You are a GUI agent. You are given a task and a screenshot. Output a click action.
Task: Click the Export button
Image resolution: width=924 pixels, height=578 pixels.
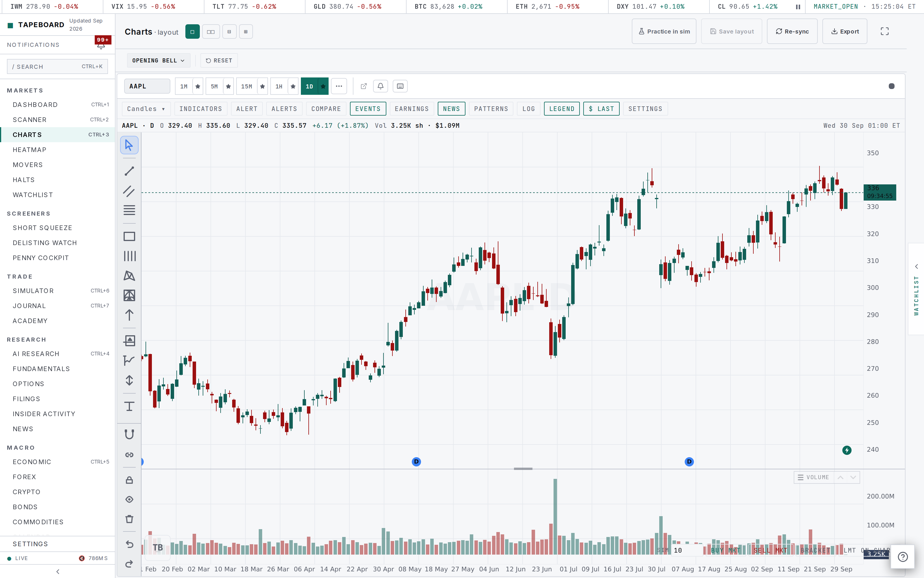(845, 31)
